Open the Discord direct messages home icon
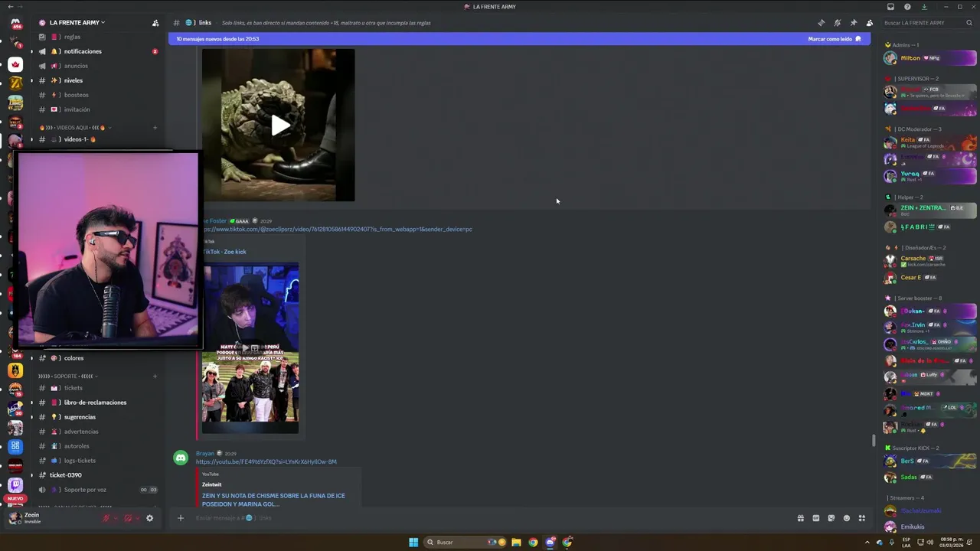980x551 pixels. [x=15, y=23]
